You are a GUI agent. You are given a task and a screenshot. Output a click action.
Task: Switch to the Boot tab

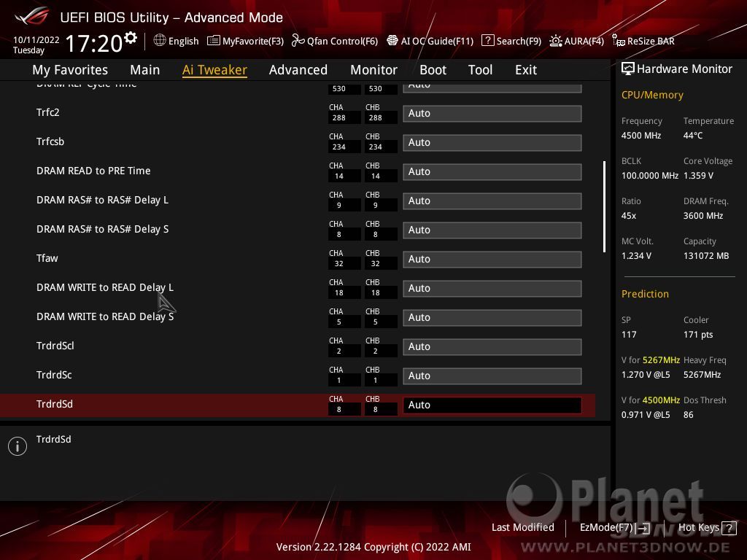pyautogui.click(x=433, y=70)
